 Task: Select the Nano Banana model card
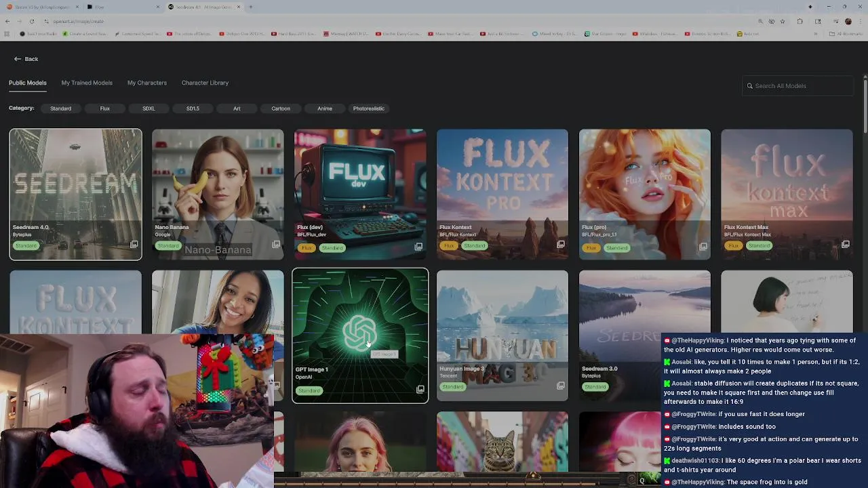[218, 194]
